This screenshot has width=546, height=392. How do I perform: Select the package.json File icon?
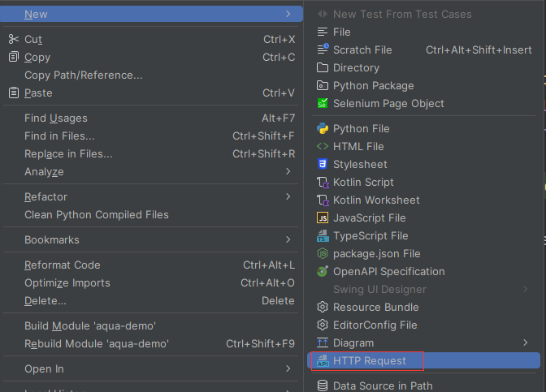(x=323, y=253)
